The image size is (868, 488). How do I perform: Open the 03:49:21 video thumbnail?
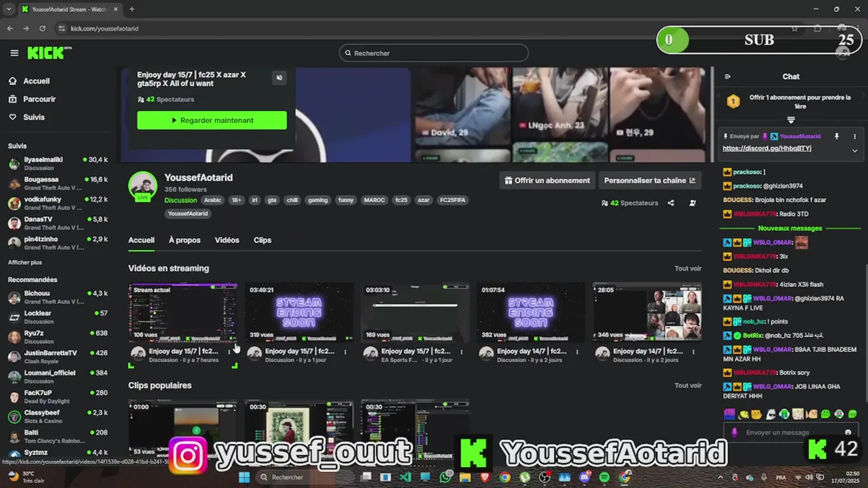click(299, 312)
